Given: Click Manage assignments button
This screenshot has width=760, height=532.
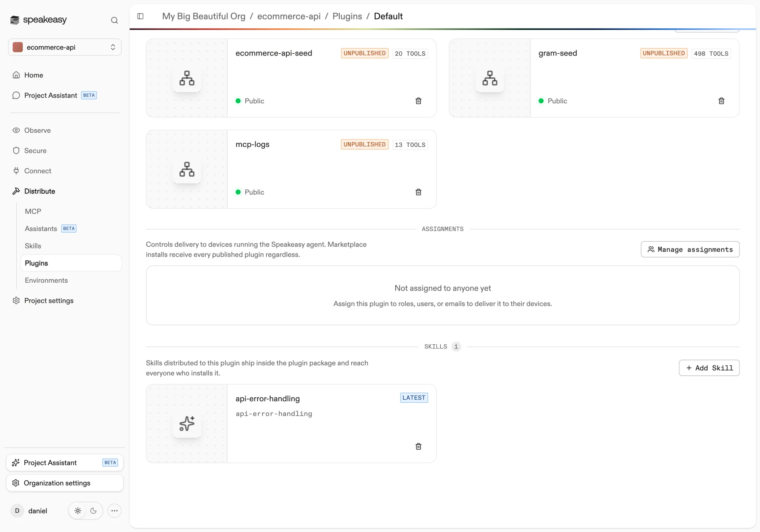Looking at the screenshot, I should tap(690, 249).
